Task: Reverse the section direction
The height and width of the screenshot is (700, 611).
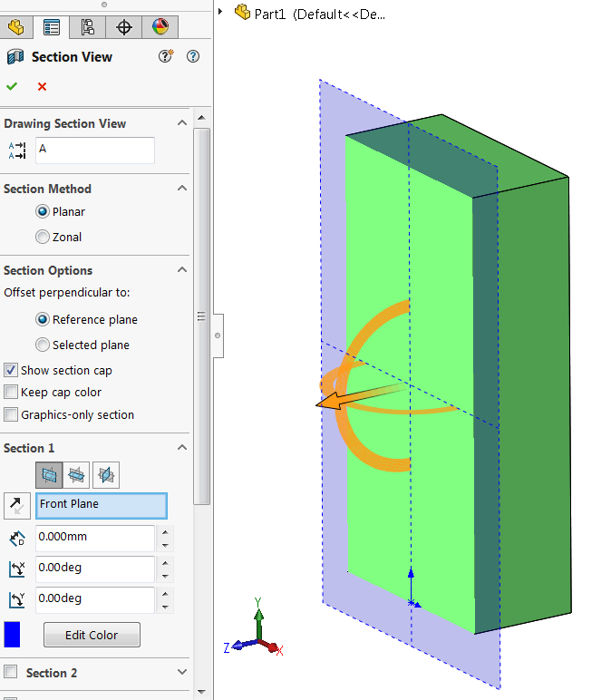Action: pyautogui.click(x=17, y=506)
